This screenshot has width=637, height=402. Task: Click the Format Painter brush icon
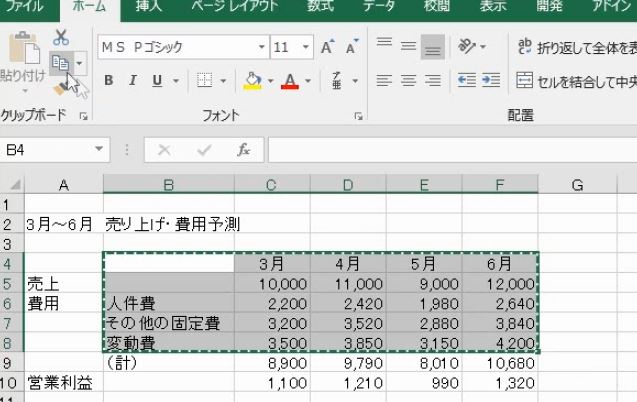(61, 88)
